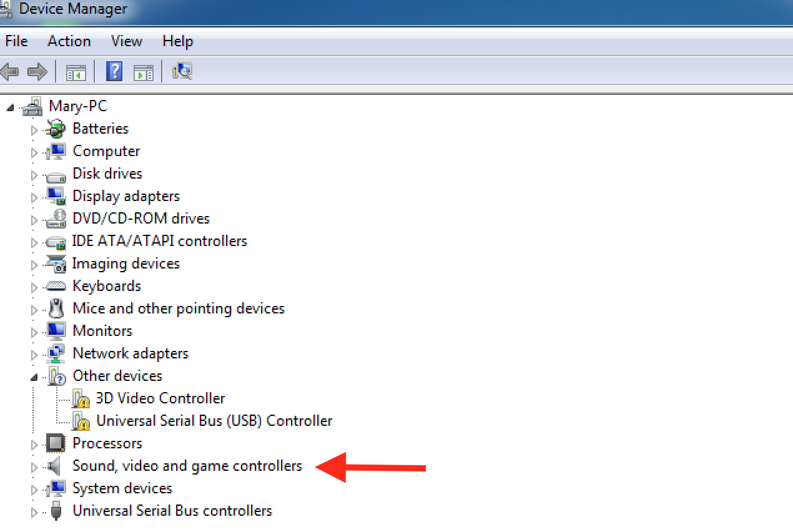Open the View menu
Image resolution: width=793 pixels, height=532 pixels.
127,41
